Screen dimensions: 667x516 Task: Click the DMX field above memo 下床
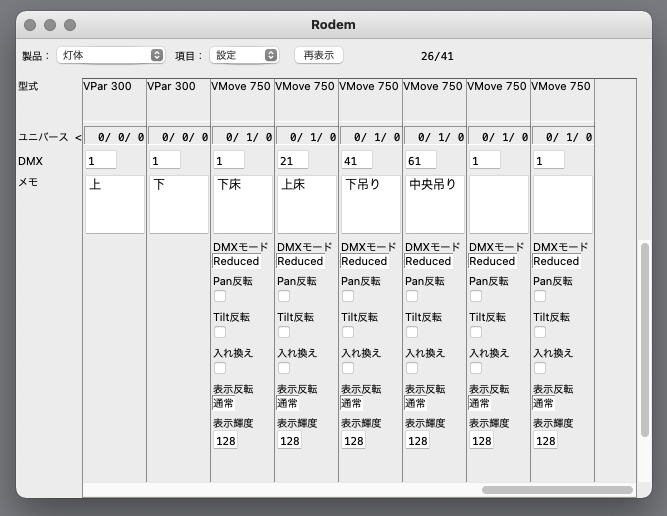coord(229,161)
